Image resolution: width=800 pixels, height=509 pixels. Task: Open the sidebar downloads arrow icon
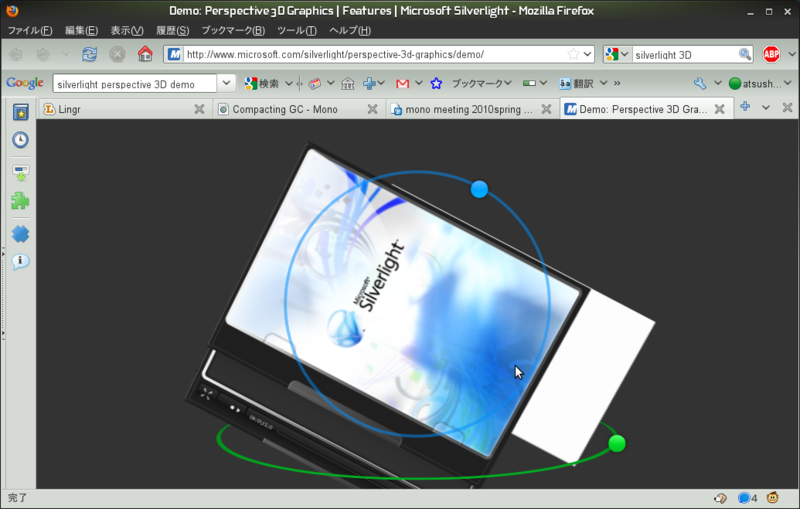coord(20,173)
